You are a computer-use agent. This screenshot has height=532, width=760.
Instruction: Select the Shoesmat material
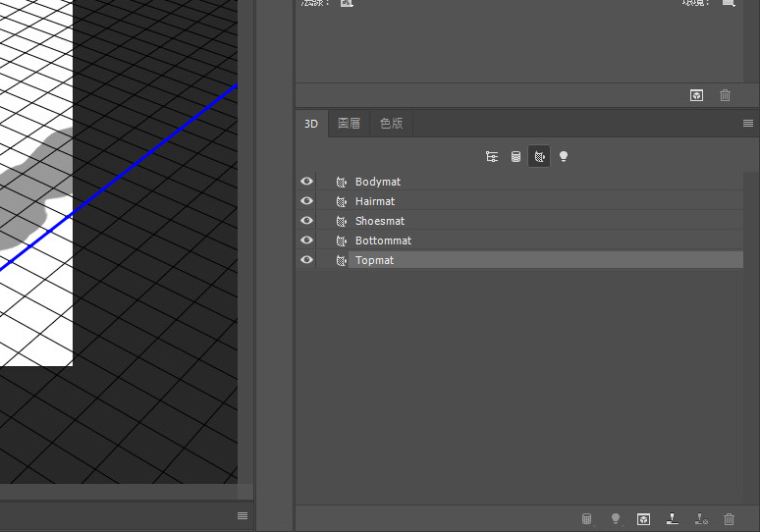pos(379,221)
